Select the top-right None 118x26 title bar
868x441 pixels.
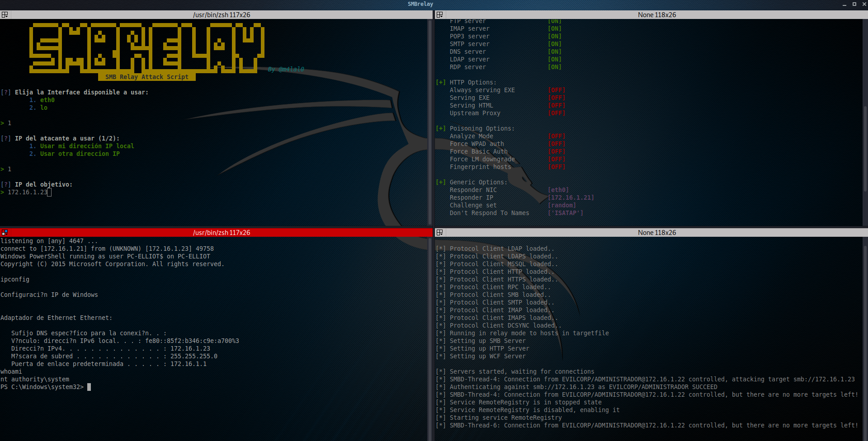tap(651, 15)
